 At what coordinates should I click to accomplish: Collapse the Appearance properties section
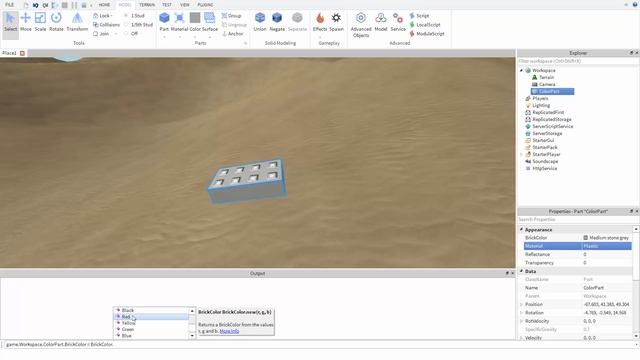point(521,229)
